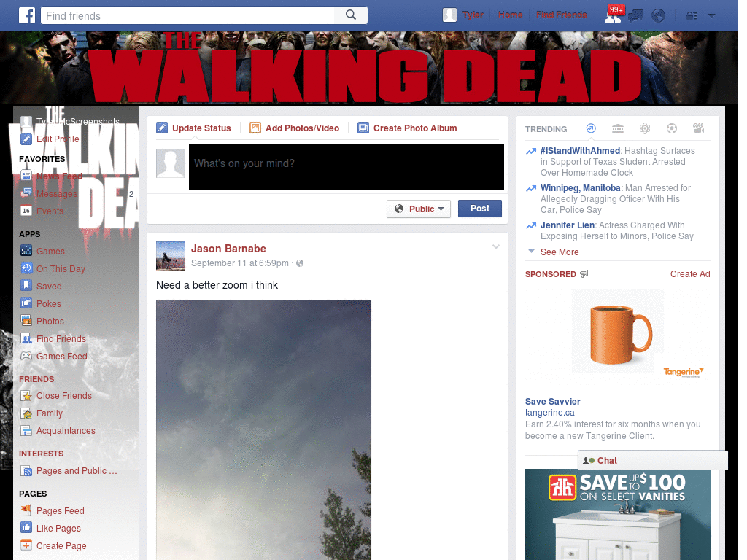747x560 pixels.
Task: Click Tangerine orange mug ad image
Action: [x=617, y=335]
